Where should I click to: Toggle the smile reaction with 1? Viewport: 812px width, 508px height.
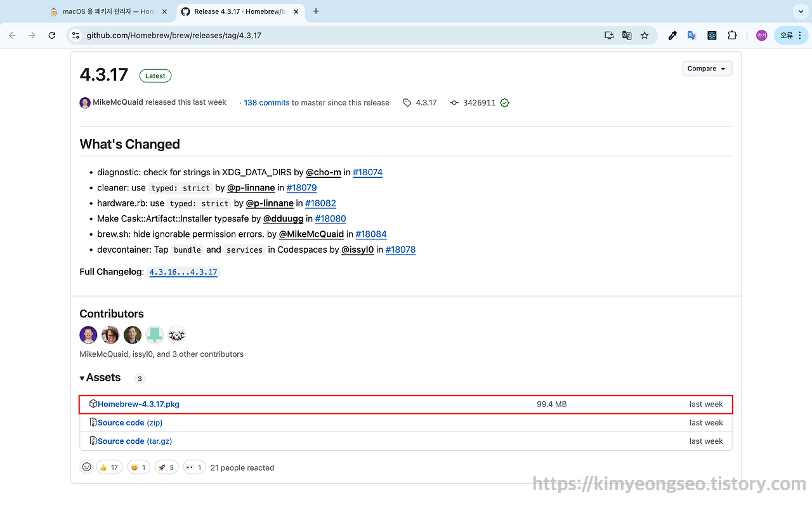click(x=139, y=467)
